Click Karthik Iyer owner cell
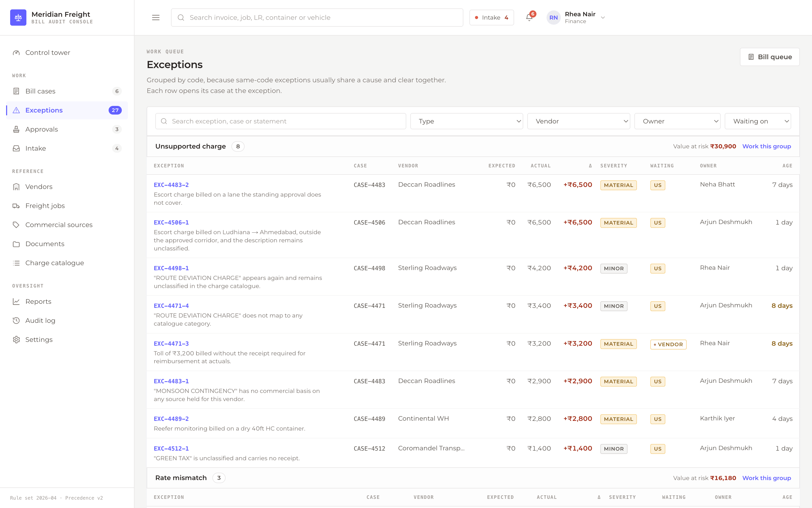The height and width of the screenshot is (508, 812). [717, 418]
